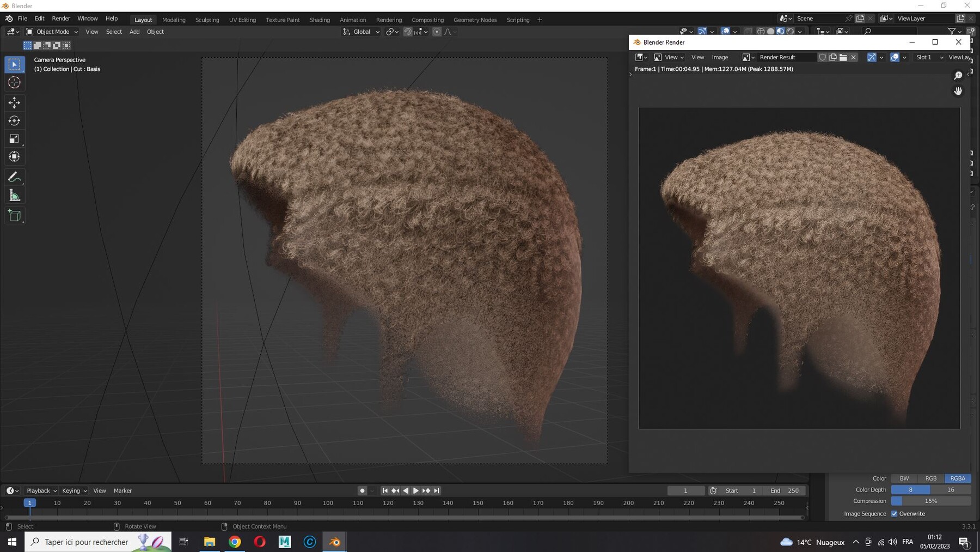
Task: Switch to the Sculpting workspace tab
Action: pyautogui.click(x=207, y=20)
